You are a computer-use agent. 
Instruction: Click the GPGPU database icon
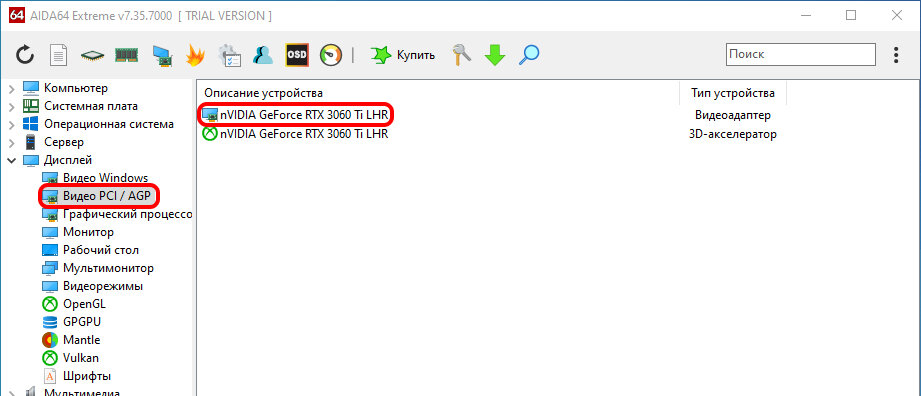[x=50, y=322]
